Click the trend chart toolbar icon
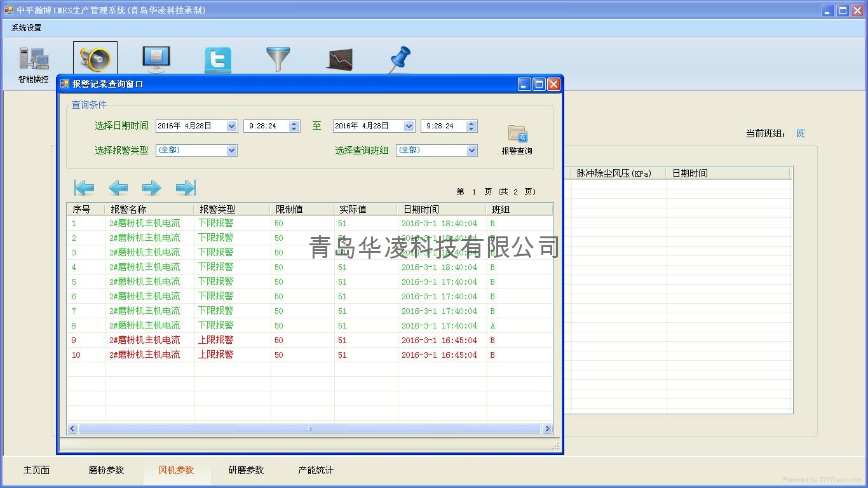Image resolution: width=868 pixels, height=488 pixels. [x=340, y=60]
